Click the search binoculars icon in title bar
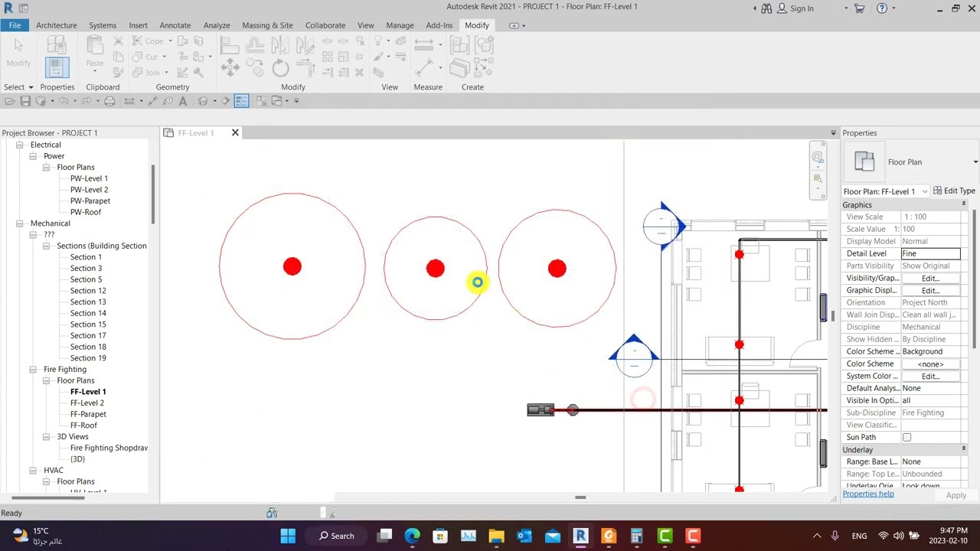The height and width of the screenshot is (551, 980). (768, 8)
